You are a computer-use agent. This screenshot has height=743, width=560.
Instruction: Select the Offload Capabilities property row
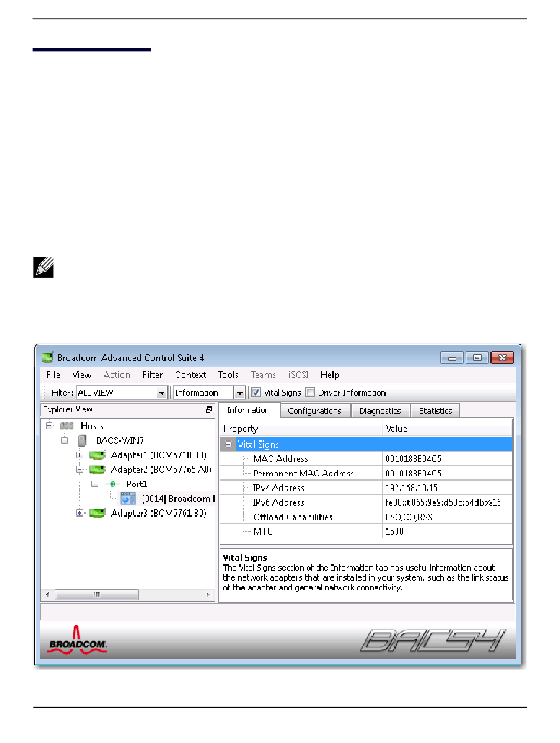tap(366, 517)
